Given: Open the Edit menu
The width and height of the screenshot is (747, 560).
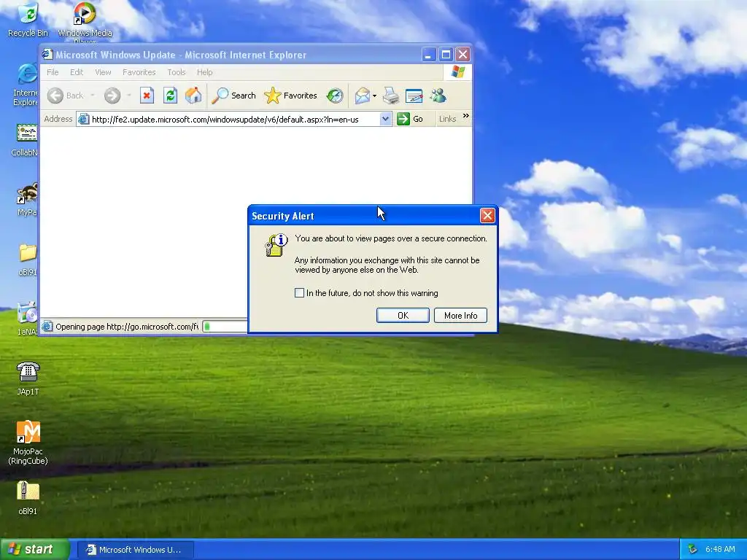Looking at the screenshot, I should (x=76, y=72).
